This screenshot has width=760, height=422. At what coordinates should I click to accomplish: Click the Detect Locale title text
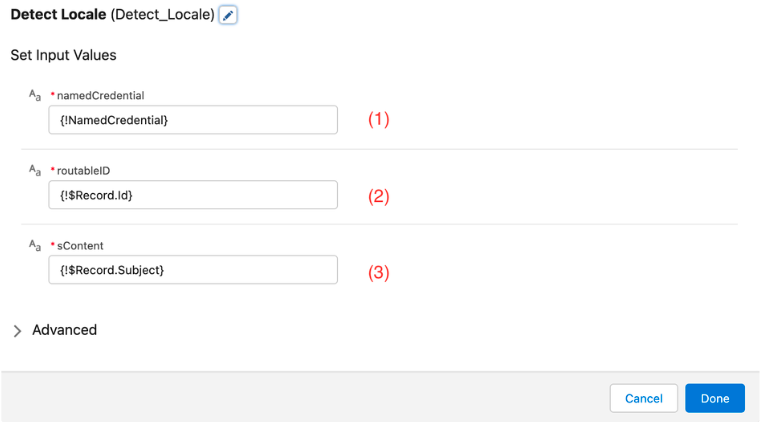coord(58,15)
